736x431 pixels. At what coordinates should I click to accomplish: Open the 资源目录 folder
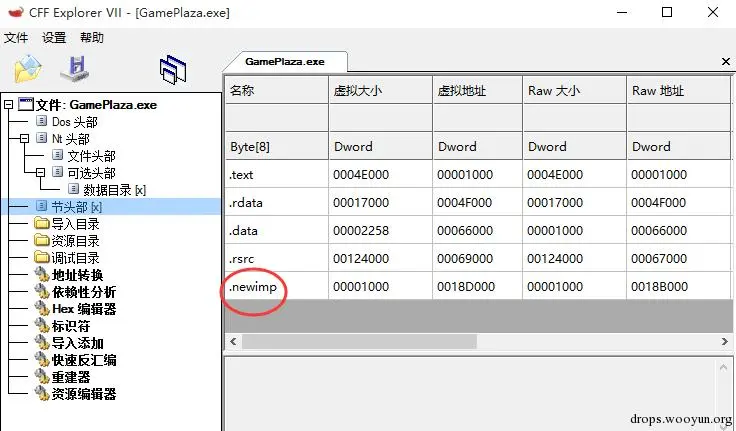[75, 241]
